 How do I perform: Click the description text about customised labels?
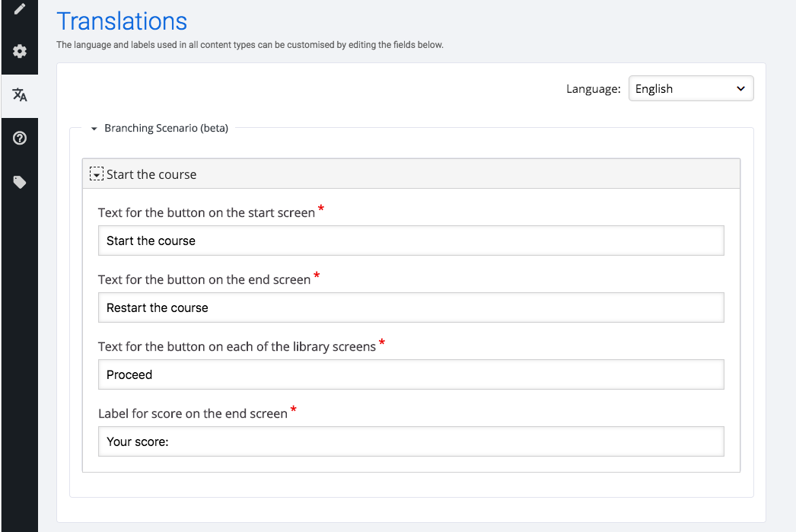[x=250, y=45]
